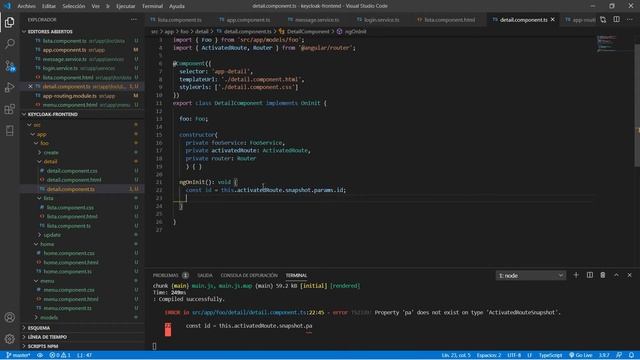This screenshot has height=360, width=640.
Task: Open the Archivo menu
Action: point(27,6)
